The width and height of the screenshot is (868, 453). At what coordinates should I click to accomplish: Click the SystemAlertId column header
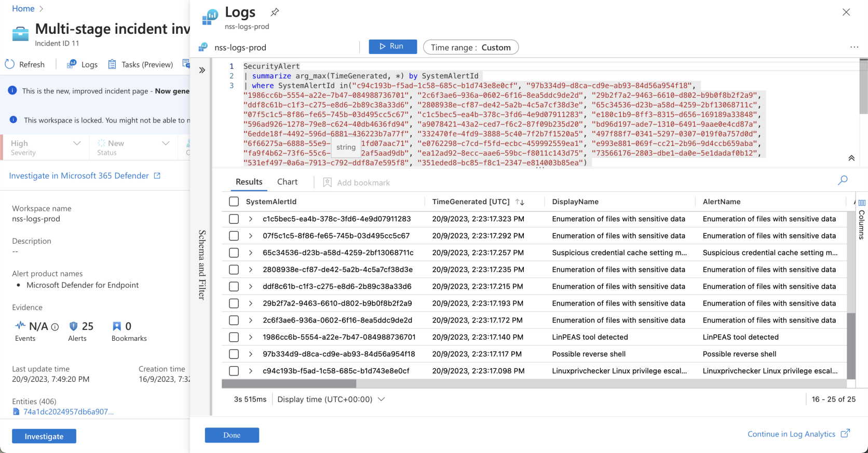[271, 202]
